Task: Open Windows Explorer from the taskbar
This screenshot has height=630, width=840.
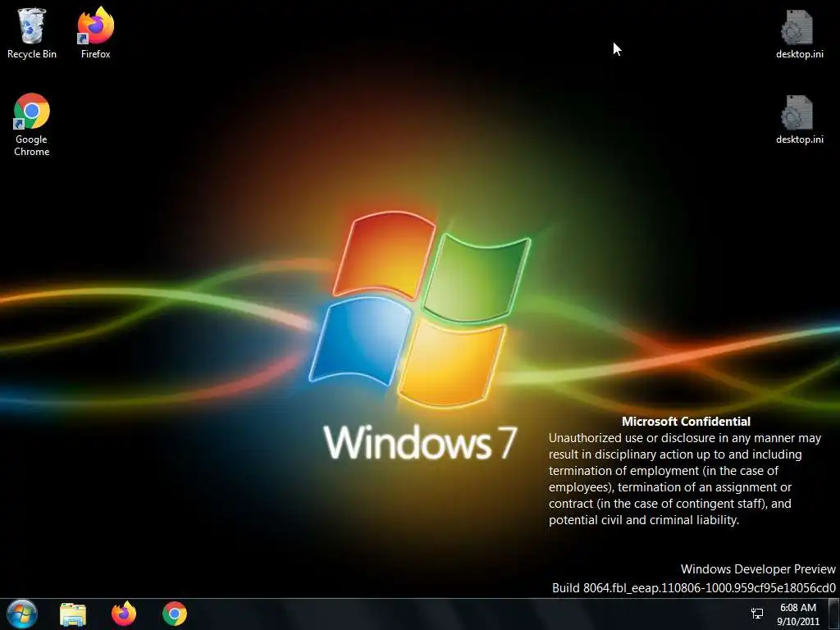Action: click(x=73, y=614)
